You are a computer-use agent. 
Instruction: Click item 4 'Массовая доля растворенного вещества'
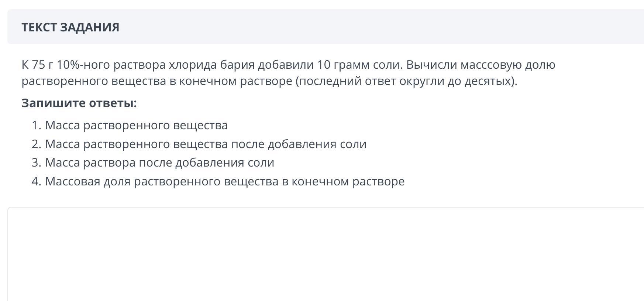tap(225, 181)
